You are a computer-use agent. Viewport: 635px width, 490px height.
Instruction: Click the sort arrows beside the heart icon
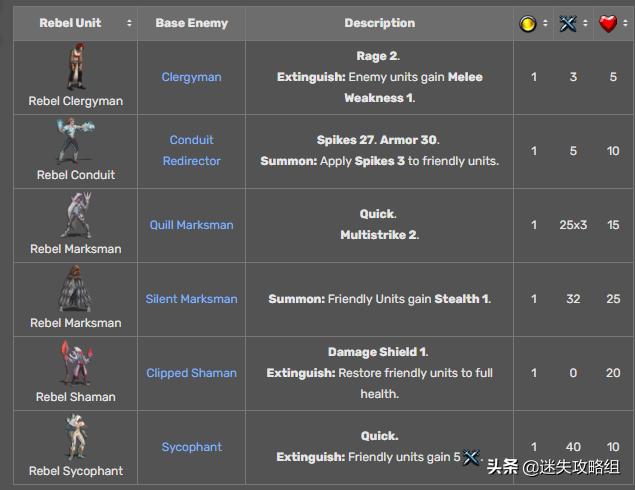[625, 23]
